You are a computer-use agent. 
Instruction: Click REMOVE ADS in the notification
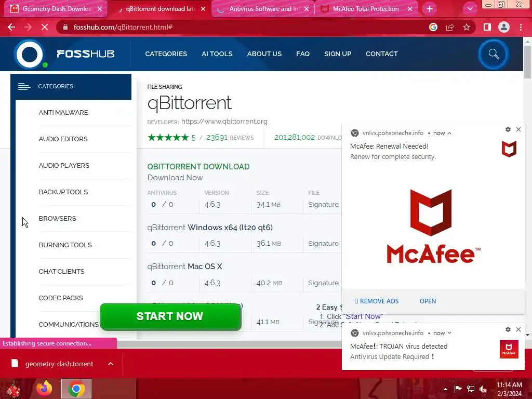coord(376,301)
